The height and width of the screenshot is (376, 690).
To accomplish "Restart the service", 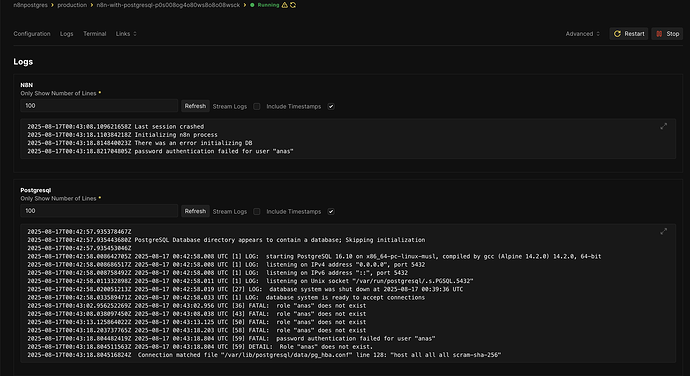I will (x=629, y=34).
